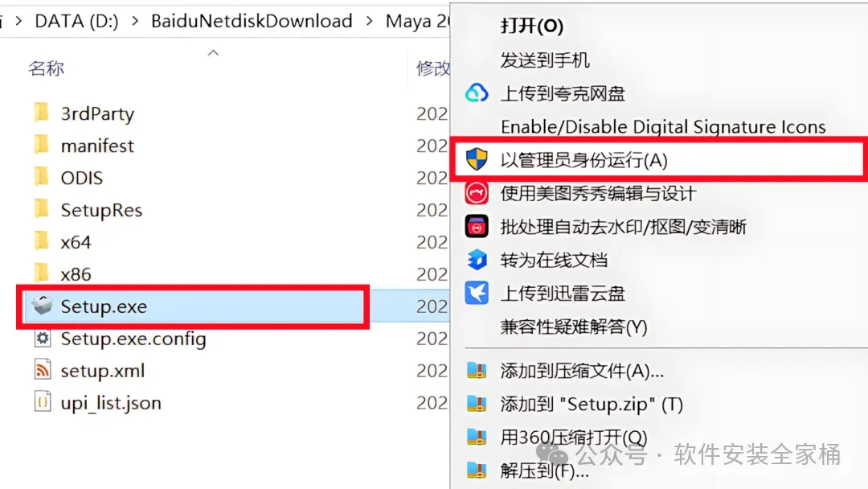Click the batch watermark removal icon
The height and width of the screenshot is (489, 868).
pos(476,227)
